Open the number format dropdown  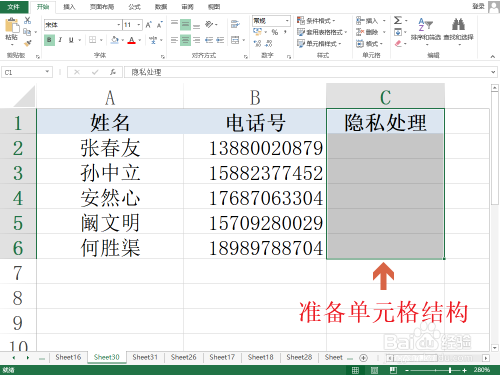pyautogui.click(x=287, y=21)
